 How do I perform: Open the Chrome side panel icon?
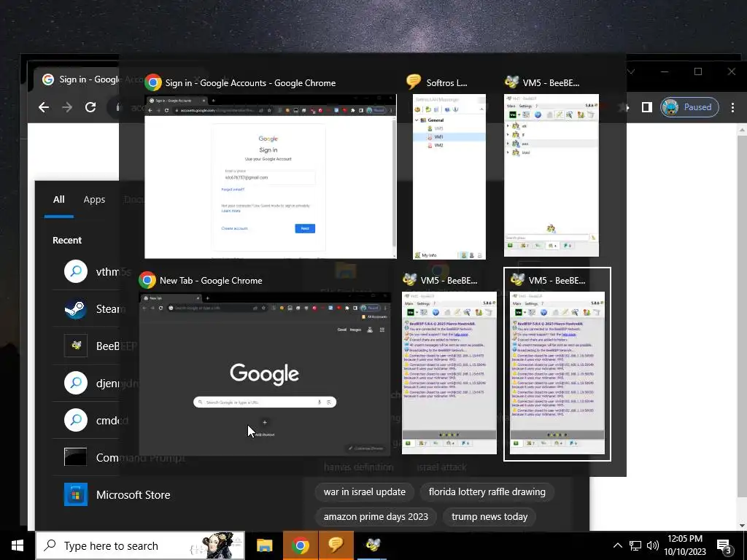tap(646, 107)
